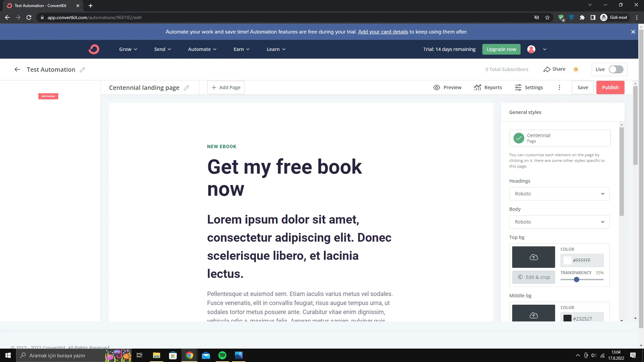The image size is (644, 362).
Task: Click the Top bg image upload icon
Action: [x=533, y=257]
